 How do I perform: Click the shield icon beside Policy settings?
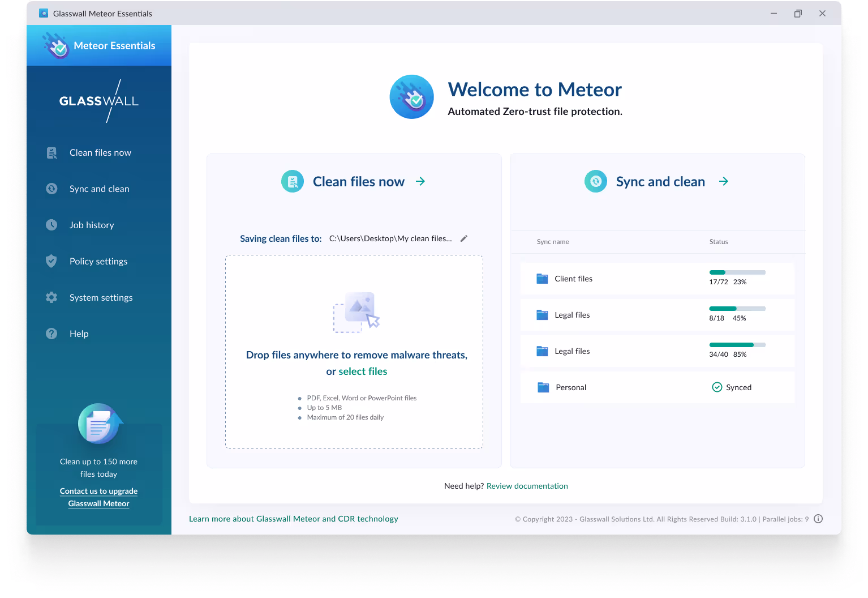[x=51, y=261]
